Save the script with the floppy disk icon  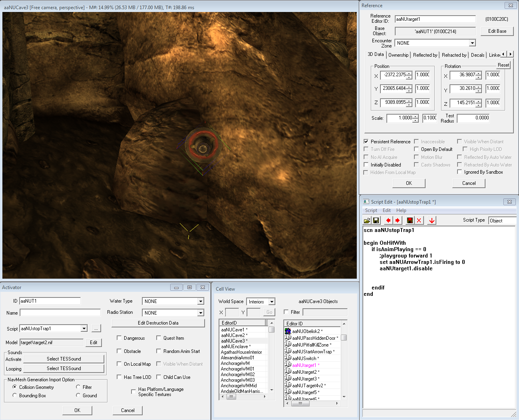point(376,220)
